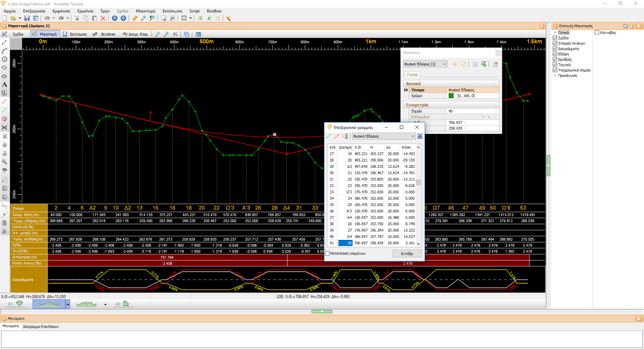Expand the dropdown arrow beside the save icon

pos(20,18)
